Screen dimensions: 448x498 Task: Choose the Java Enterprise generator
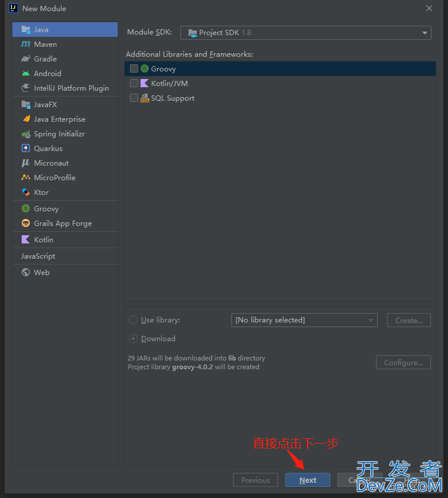pyautogui.click(x=65, y=119)
